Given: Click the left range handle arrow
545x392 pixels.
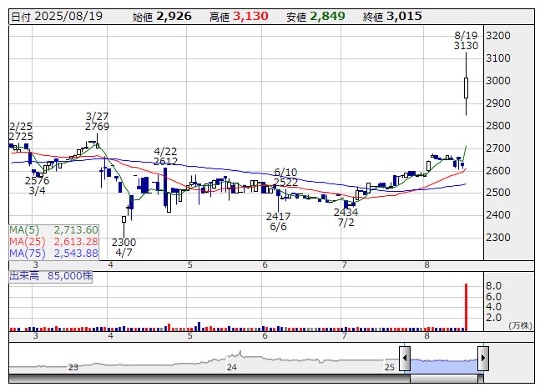Looking at the screenshot, I should [405, 358].
